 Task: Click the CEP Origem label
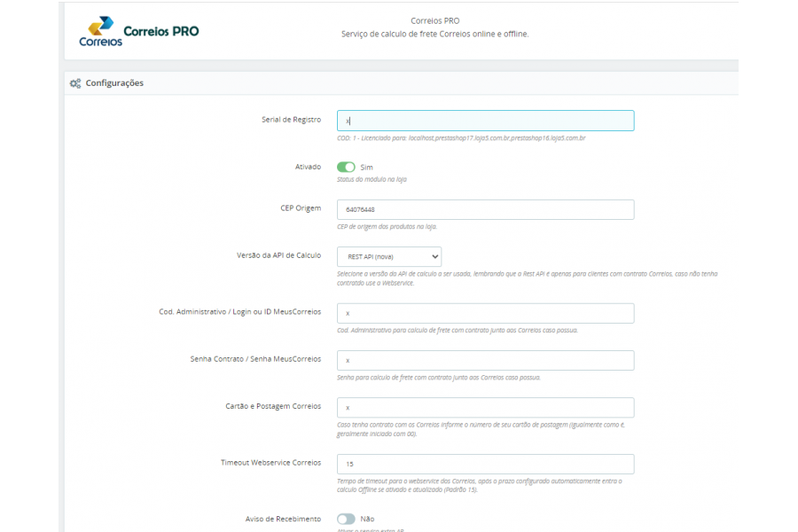pyautogui.click(x=301, y=208)
